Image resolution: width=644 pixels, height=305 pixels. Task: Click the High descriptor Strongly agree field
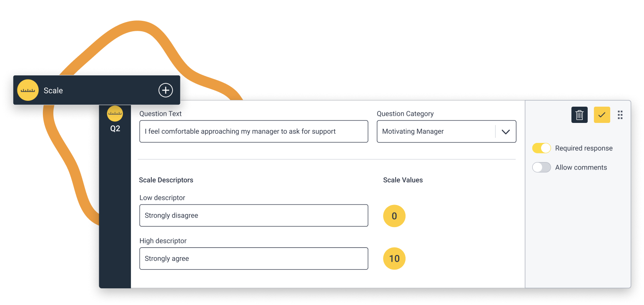point(253,258)
